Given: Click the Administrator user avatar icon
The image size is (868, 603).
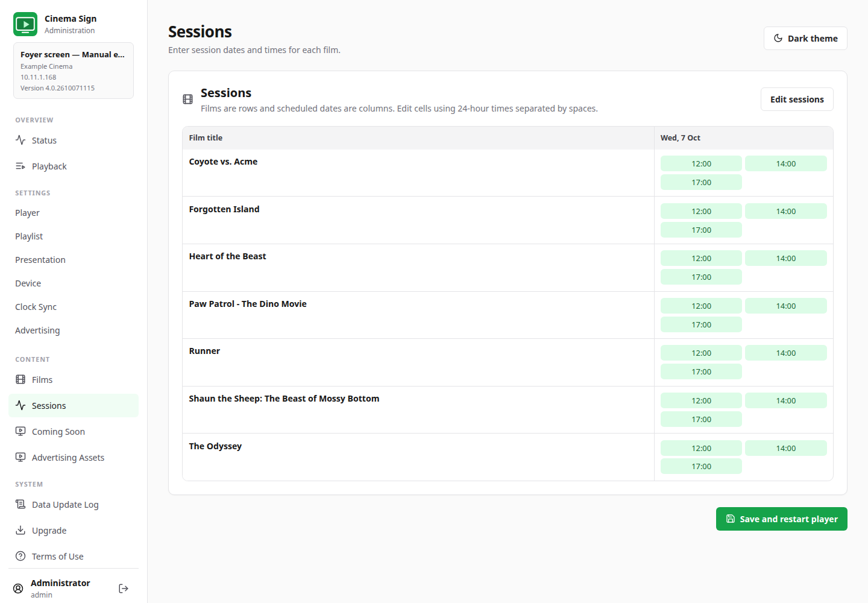Looking at the screenshot, I should point(18,589).
